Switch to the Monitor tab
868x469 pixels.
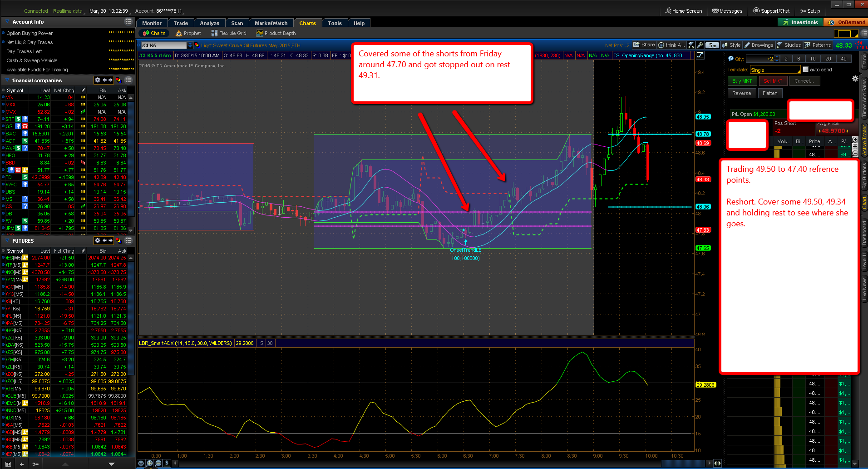tap(152, 23)
